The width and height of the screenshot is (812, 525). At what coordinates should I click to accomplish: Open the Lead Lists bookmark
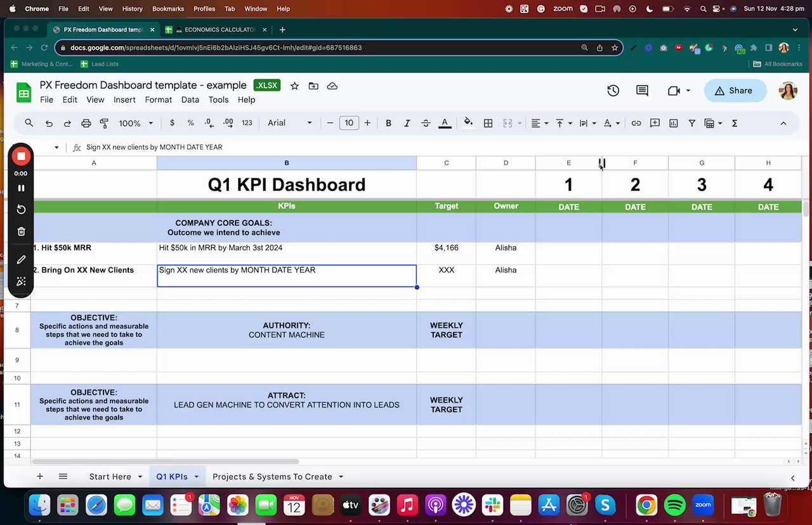click(100, 64)
